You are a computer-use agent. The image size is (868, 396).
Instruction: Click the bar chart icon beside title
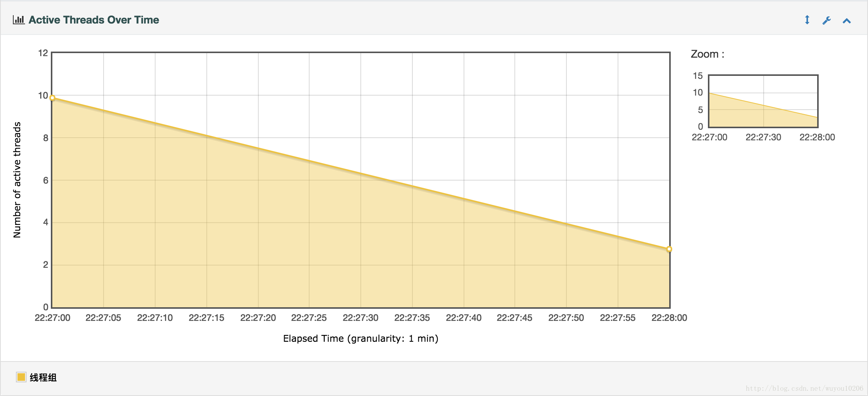[19, 20]
